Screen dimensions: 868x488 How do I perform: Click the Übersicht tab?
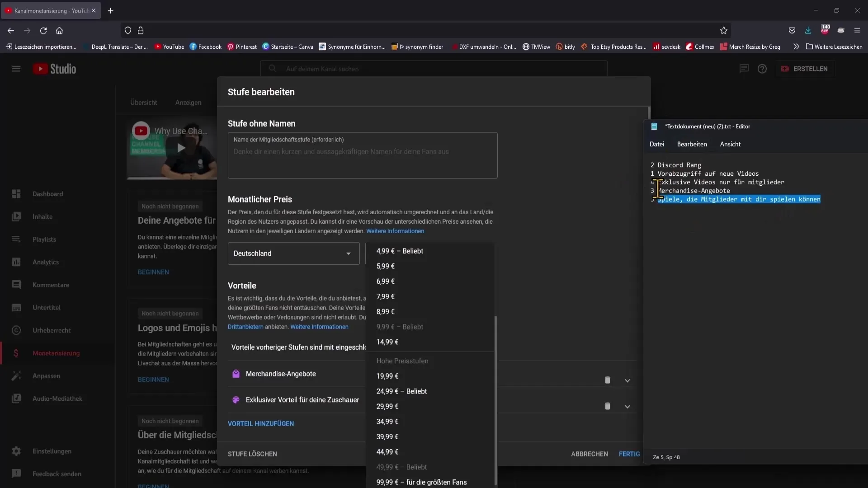pos(143,102)
